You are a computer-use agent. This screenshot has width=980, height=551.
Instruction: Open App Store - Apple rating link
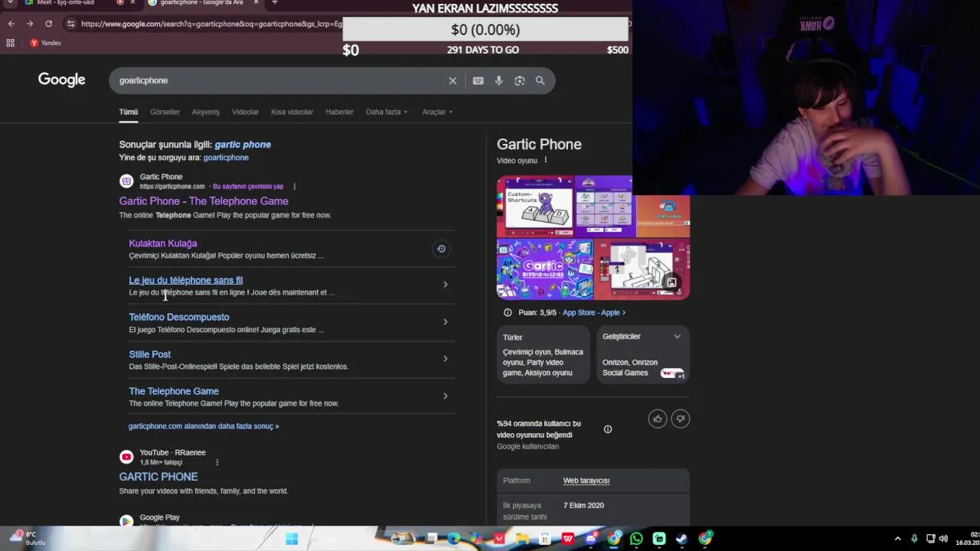[594, 313]
